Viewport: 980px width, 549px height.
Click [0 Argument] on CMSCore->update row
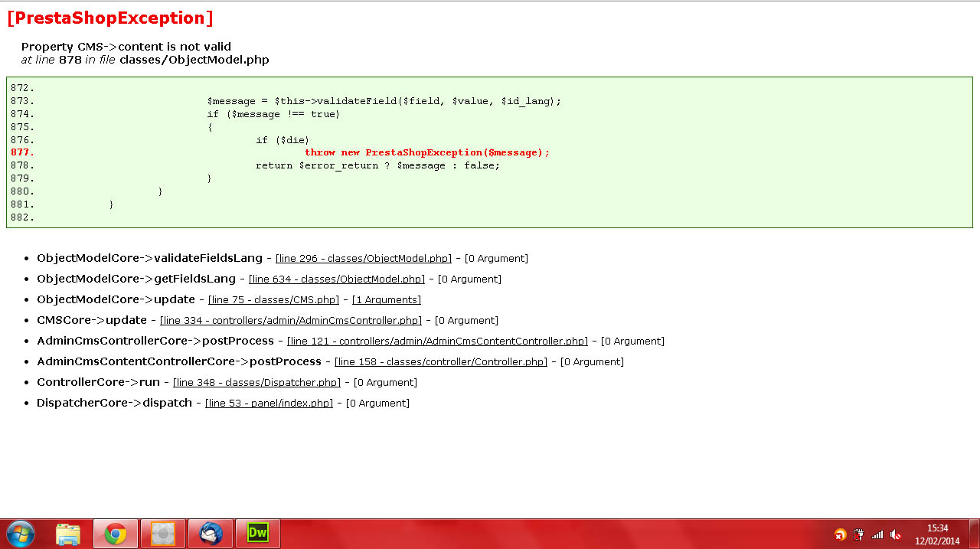click(466, 321)
